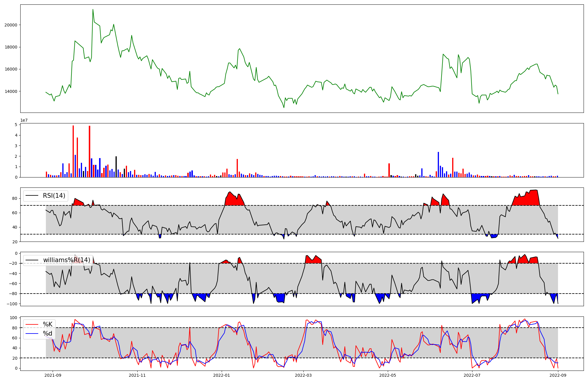Screen dimensions: 588x382
Task: Click the red %K legend line sample
Action: (x=32, y=324)
